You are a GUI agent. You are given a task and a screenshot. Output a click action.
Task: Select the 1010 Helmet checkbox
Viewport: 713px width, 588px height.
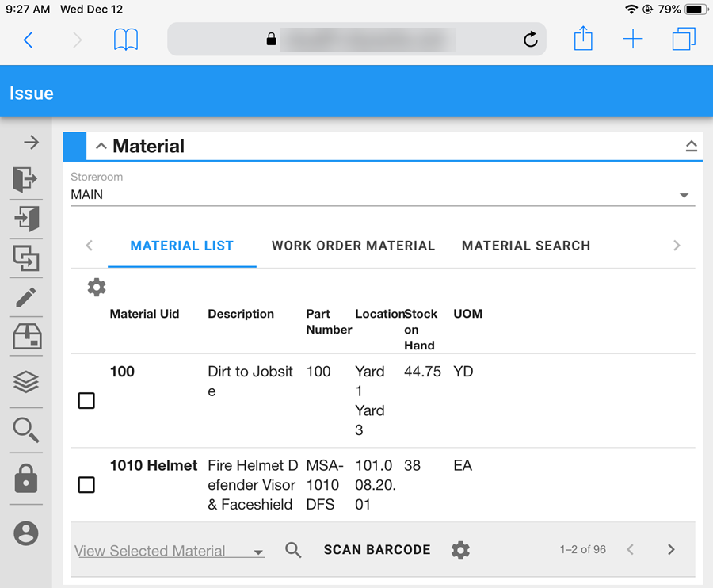click(x=86, y=485)
